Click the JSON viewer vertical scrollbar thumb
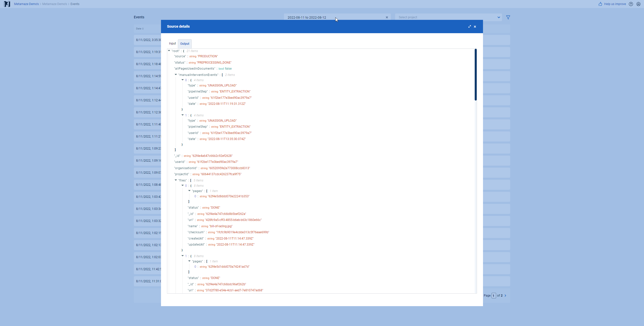The height and width of the screenshot is (326, 644). point(475,75)
